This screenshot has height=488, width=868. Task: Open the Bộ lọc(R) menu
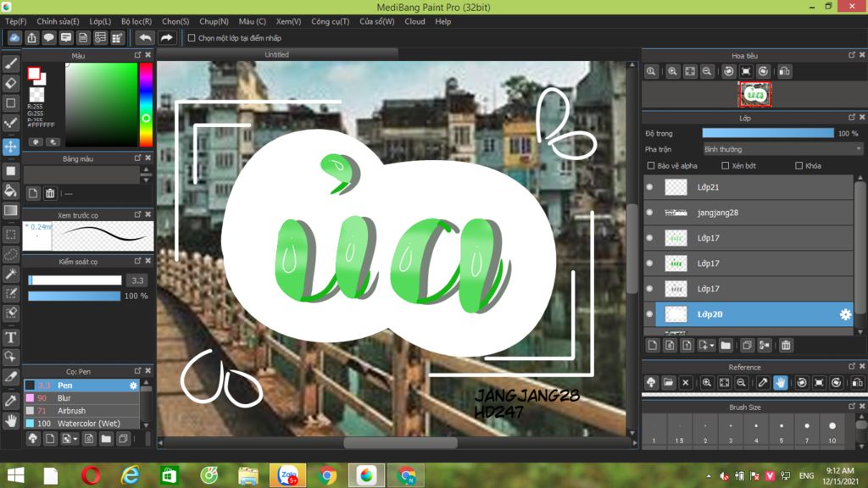[136, 21]
